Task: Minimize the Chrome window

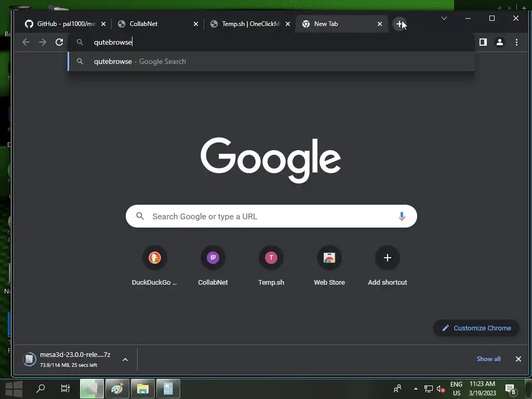Action: [468, 18]
